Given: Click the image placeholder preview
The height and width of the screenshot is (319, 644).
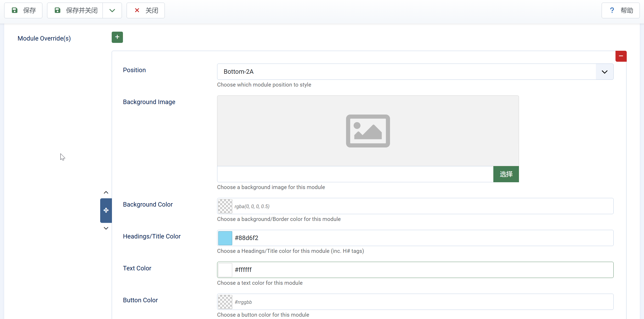Looking at the screenshot, I should pos(368,131).
